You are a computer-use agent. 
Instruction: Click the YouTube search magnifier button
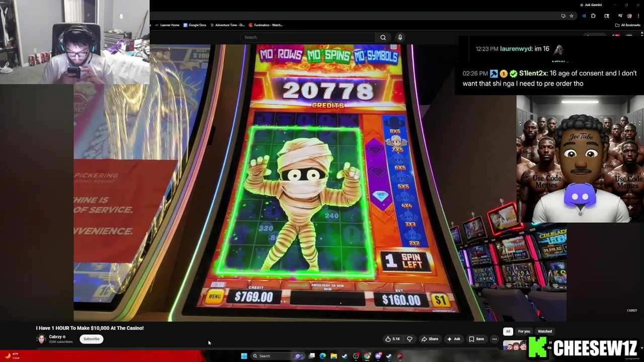[x=383, y=37]
